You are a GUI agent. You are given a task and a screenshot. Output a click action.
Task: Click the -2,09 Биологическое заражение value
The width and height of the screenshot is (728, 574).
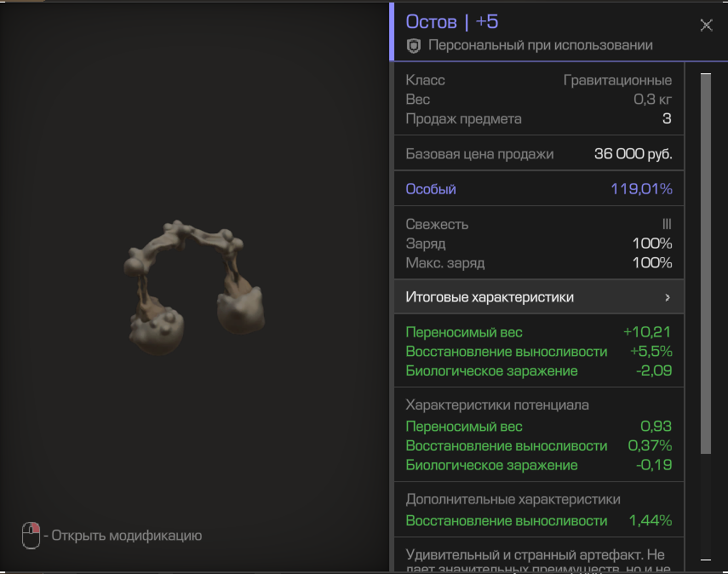(x=654, y=370)
